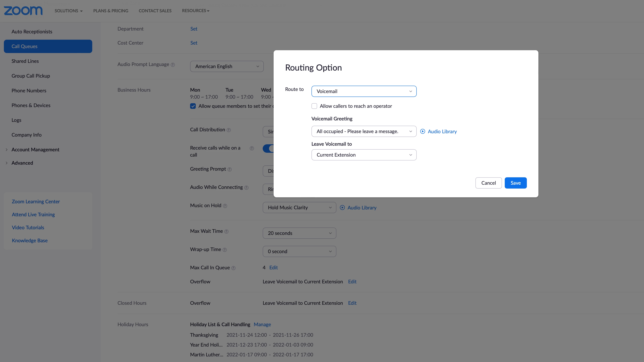
Task: Click help icon beside Wrap-up Time
Action: 224,250
